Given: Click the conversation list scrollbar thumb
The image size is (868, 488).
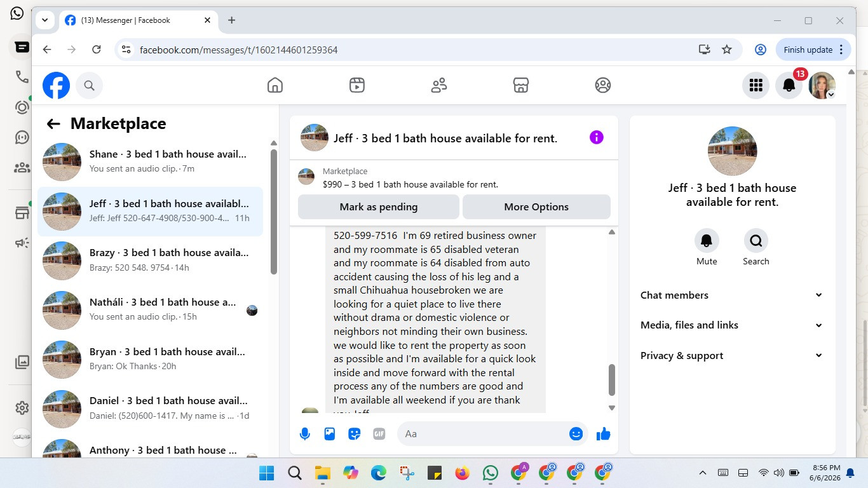Looking at the screenshot, I should tap(274, 212).
